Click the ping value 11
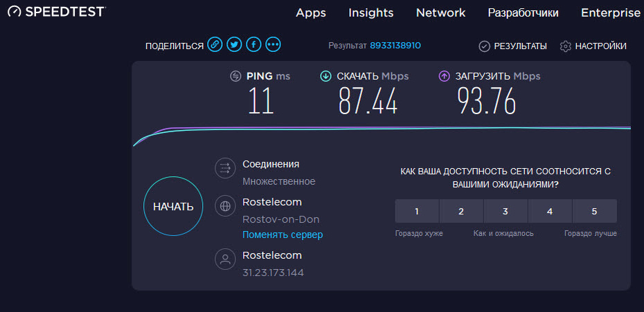644x312 pixels. 261,102
